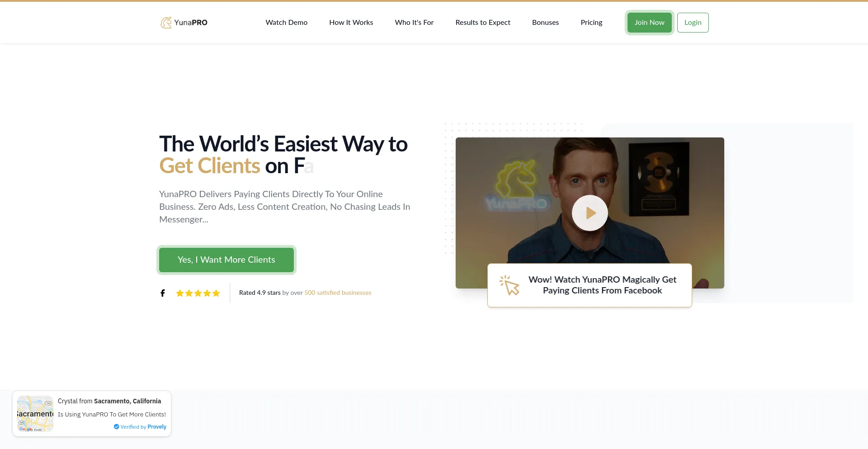Open the 500 satisfied businesses link
This screenshot has width=868, height=449.
338,293
